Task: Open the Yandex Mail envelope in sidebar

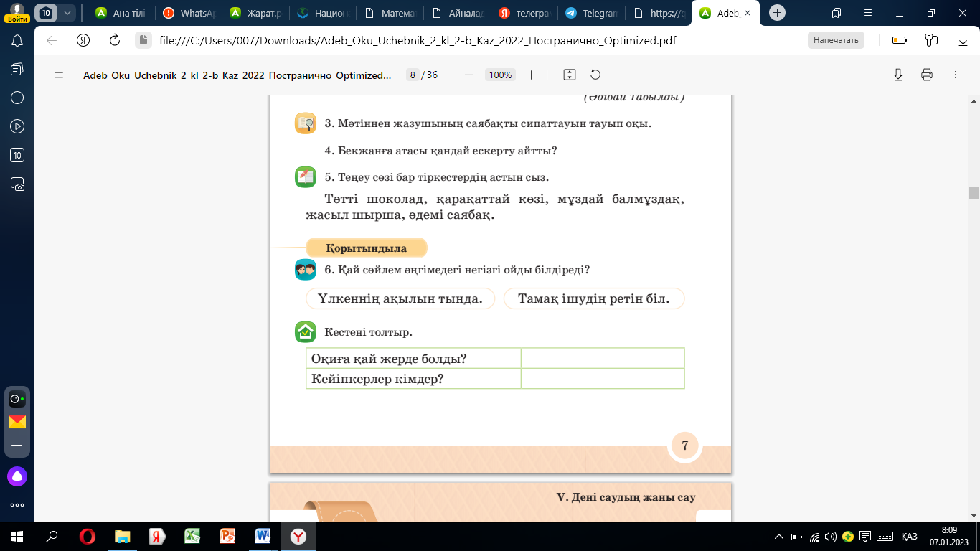Action: click(17, 422)
